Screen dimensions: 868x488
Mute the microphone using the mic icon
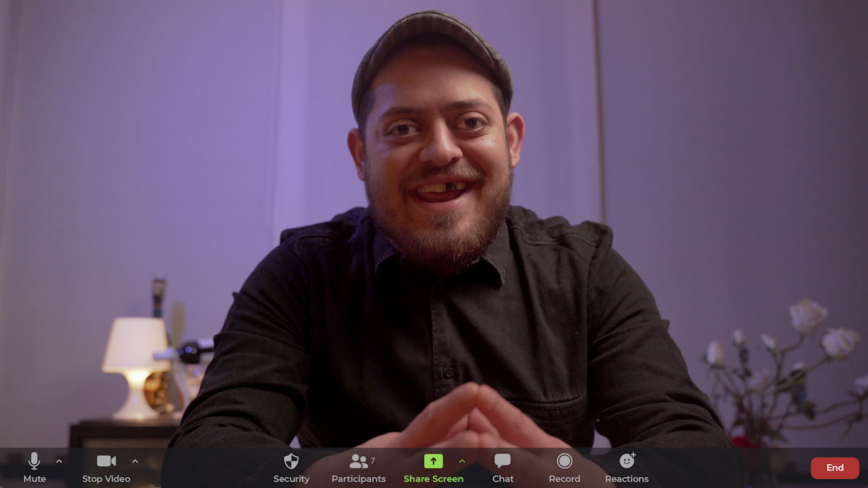click(x=34, y=461)
